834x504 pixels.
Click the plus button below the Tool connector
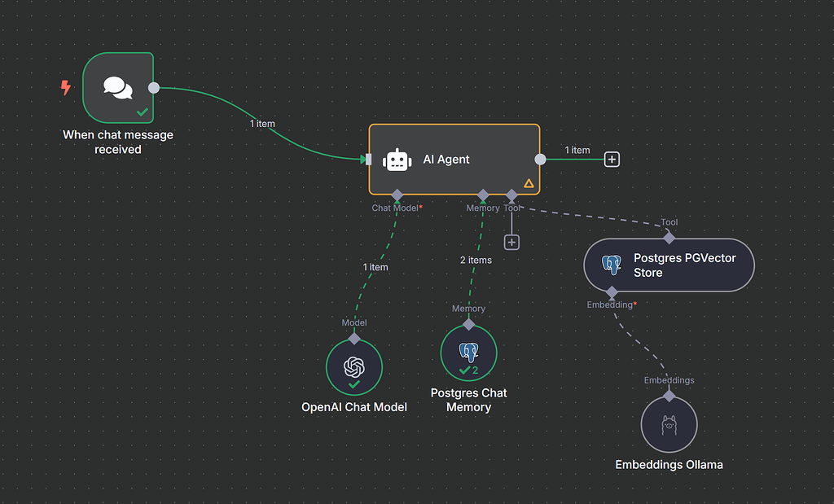point(511,241)
